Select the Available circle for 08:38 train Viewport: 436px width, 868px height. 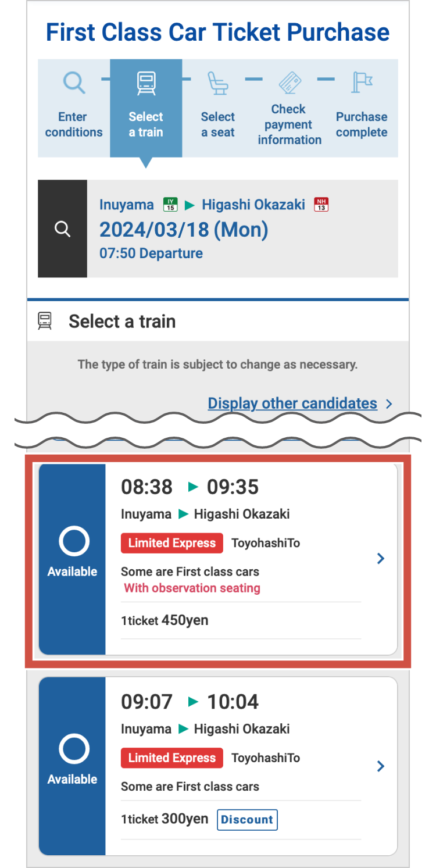click(74, 542)
